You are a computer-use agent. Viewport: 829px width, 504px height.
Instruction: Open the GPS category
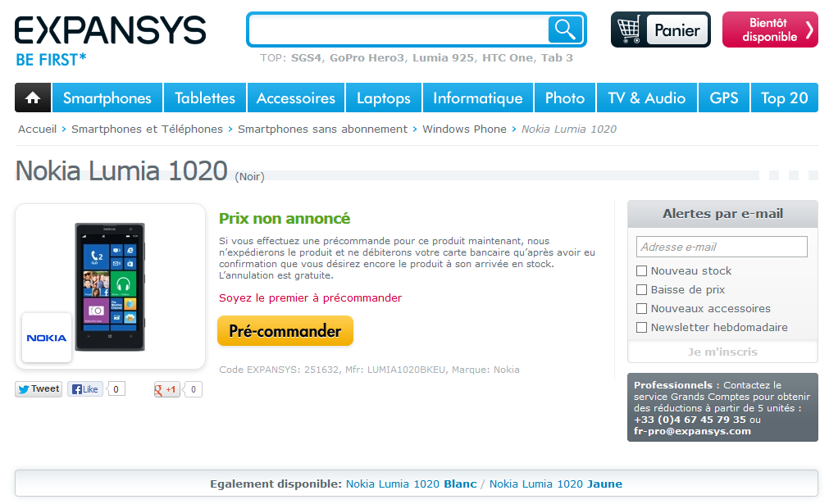click(x=724, y=98)
